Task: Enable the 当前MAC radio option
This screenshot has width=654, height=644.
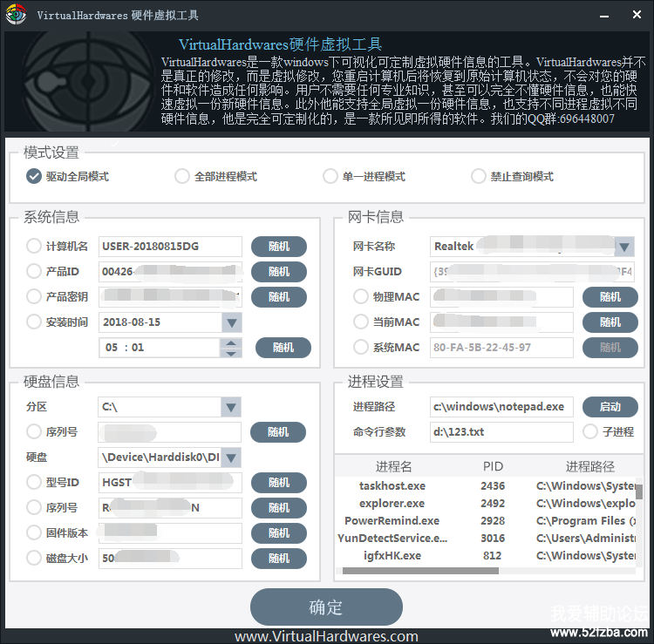Action: (361, 322)
